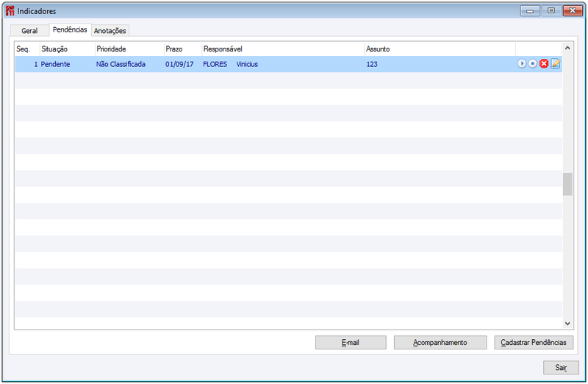
Task: Click the E-mail button
Action: pyautogui.click(x=351, y=342)
